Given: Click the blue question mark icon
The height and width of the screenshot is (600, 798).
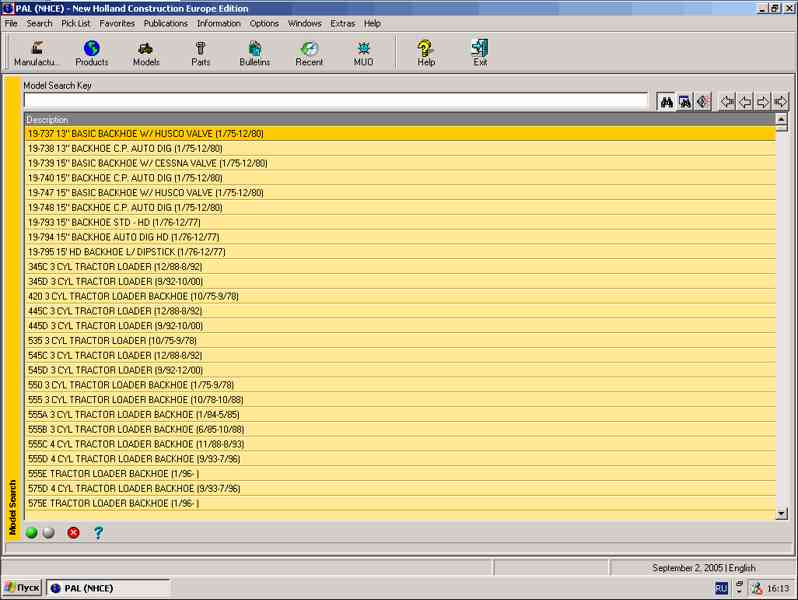Looking at the screenshot, I should tap(98, 533).
